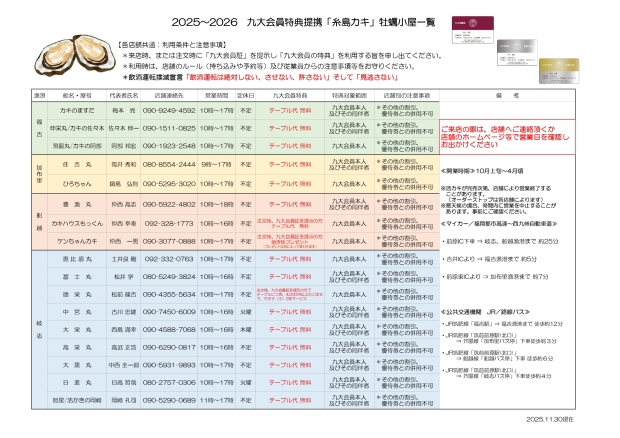Viewport: 620px width, 438px height.
Task: Click the 岐志 area label cell
Action: (x=40, y=329)
